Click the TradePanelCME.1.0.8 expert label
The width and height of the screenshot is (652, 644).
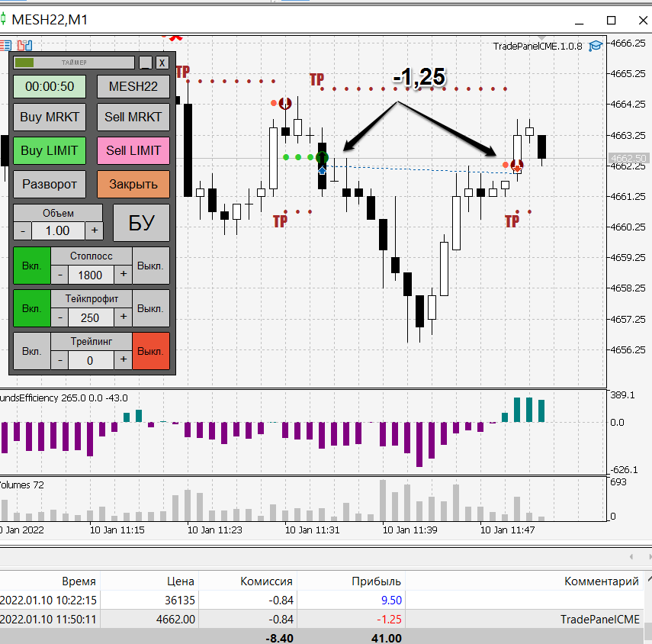538,47
